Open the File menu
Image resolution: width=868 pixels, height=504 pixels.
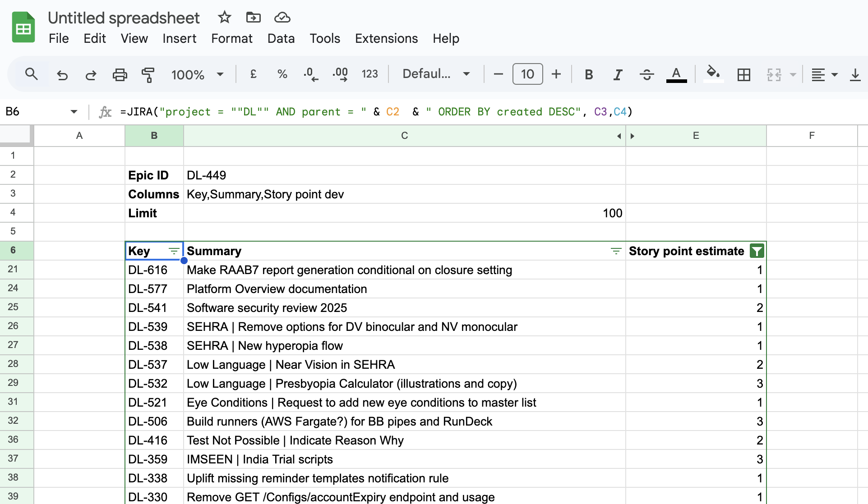(x=59, y=38)
